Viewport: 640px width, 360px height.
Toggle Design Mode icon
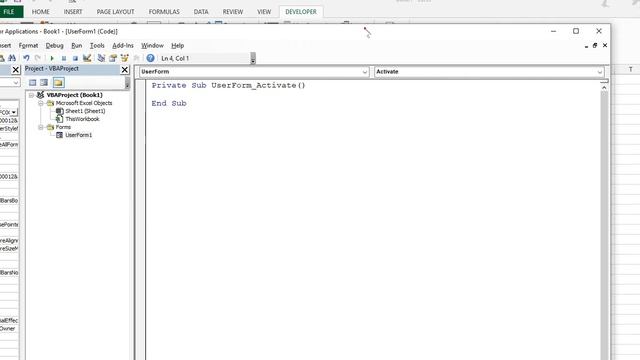(x=87, y=58)
